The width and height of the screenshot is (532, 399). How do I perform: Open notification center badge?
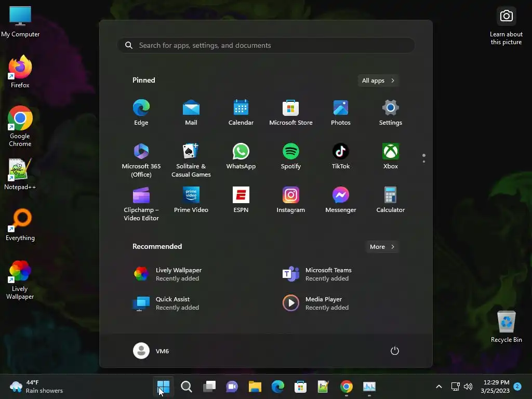pos(517,387)
